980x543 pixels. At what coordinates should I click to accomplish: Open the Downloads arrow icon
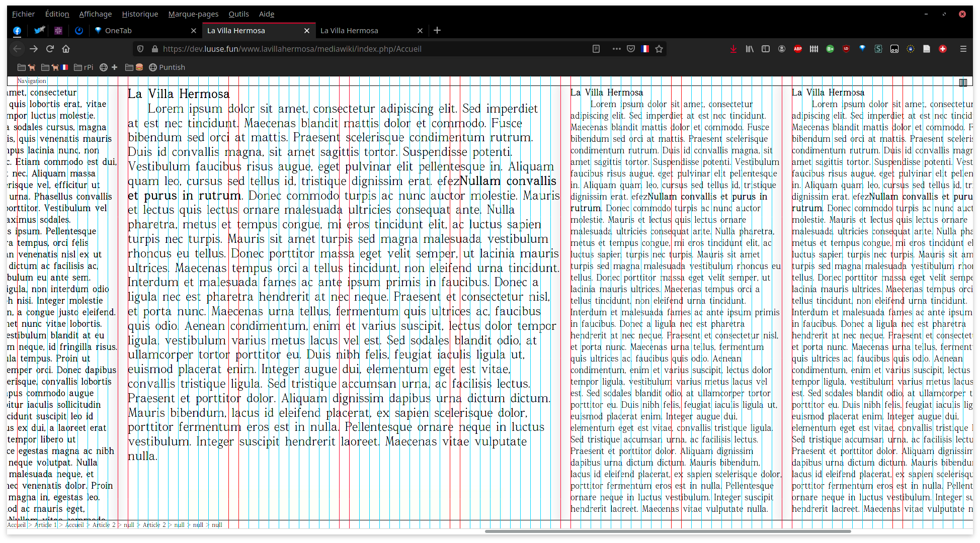point(733,49)
